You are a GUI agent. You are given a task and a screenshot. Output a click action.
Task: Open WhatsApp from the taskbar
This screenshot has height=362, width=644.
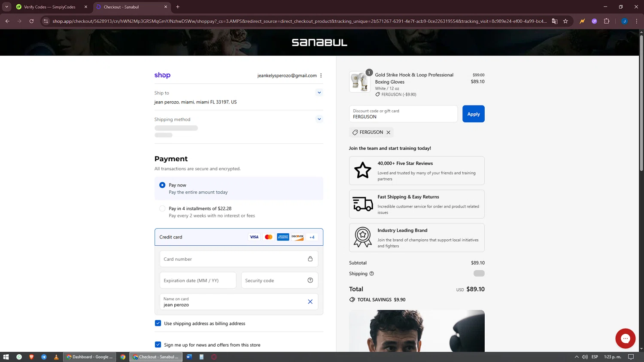pos(19,357)
